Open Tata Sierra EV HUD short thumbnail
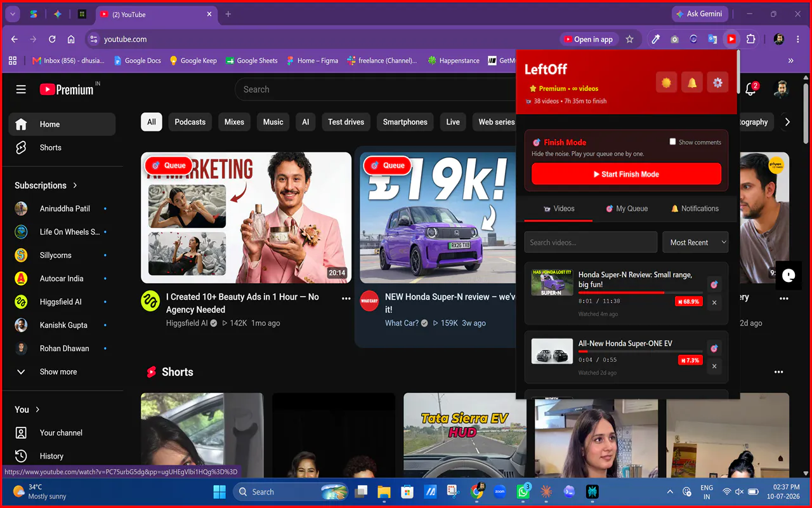Viewport: 812px width, 508px height. [465, 435]
